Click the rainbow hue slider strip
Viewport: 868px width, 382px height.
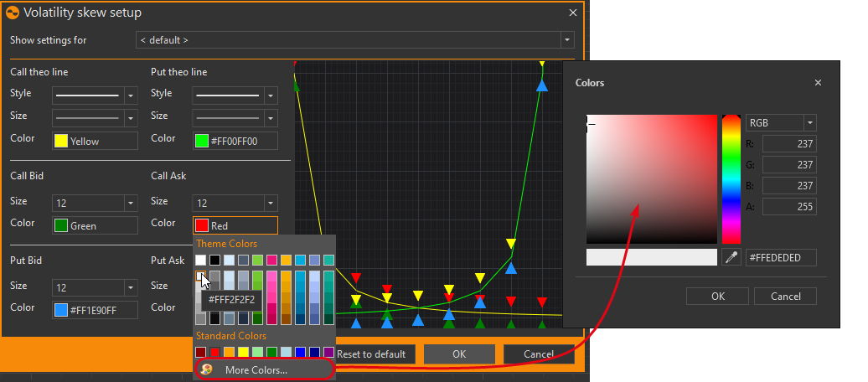[731, 179]
